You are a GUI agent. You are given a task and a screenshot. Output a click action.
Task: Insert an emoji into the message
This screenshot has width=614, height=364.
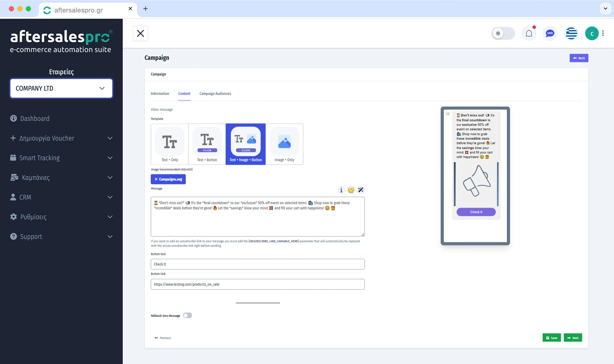pos(351,190)
